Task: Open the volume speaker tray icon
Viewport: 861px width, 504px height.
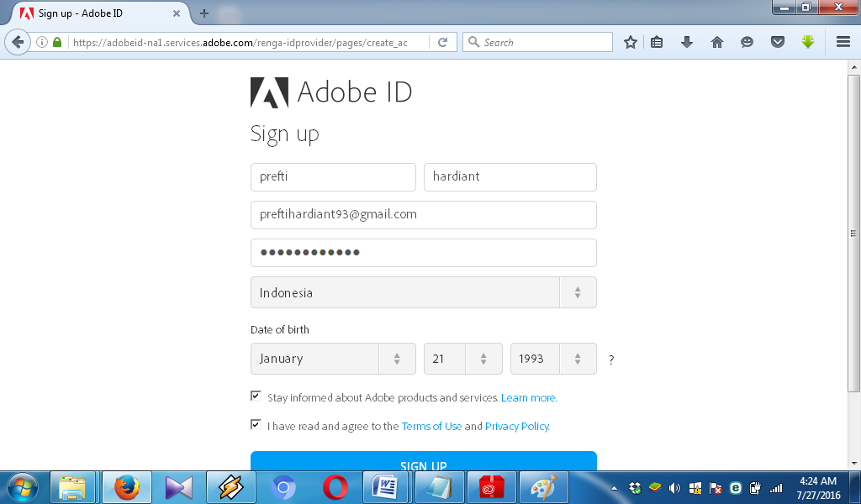Action: 675,487
